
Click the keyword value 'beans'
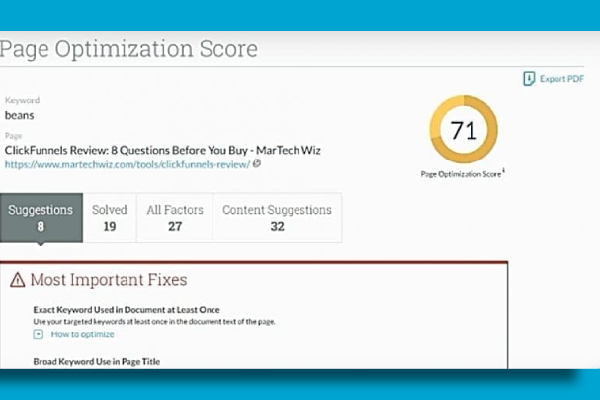click(20, 115)
